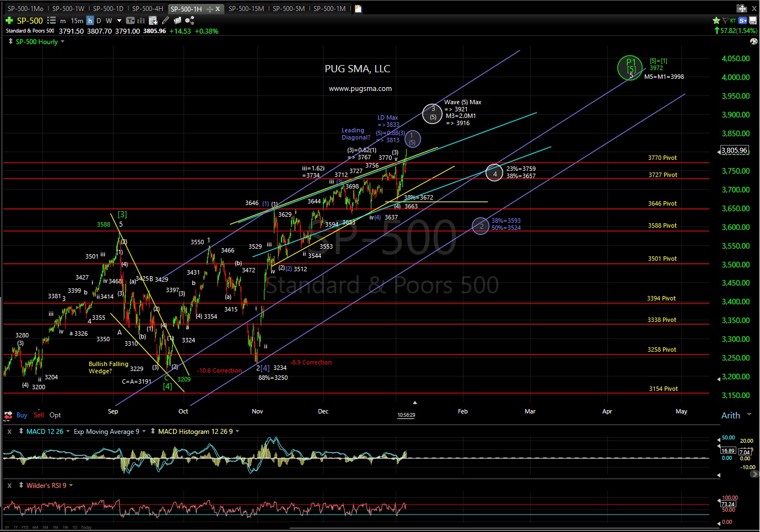760x532 pixels.
Task: Expand the SP-500 Hourly plot dropdown
Action: pyautogui.click(x=62, y=41)
